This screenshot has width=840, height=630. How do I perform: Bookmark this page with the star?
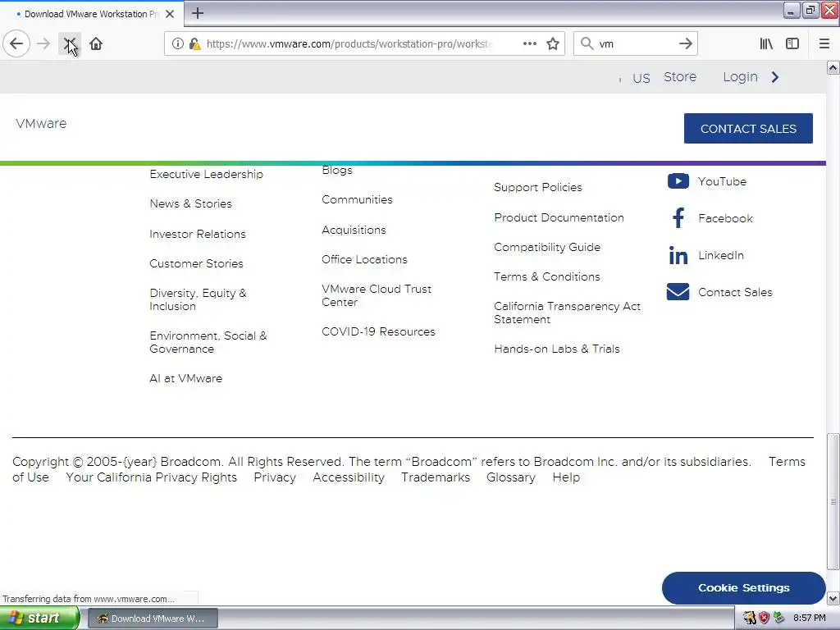pos(553,43)
